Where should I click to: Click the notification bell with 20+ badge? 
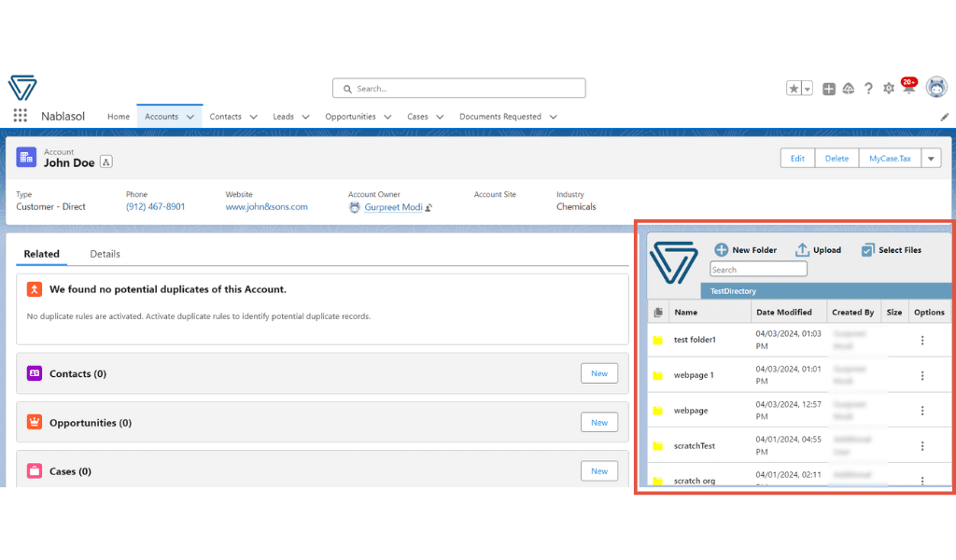coord(908,88)
